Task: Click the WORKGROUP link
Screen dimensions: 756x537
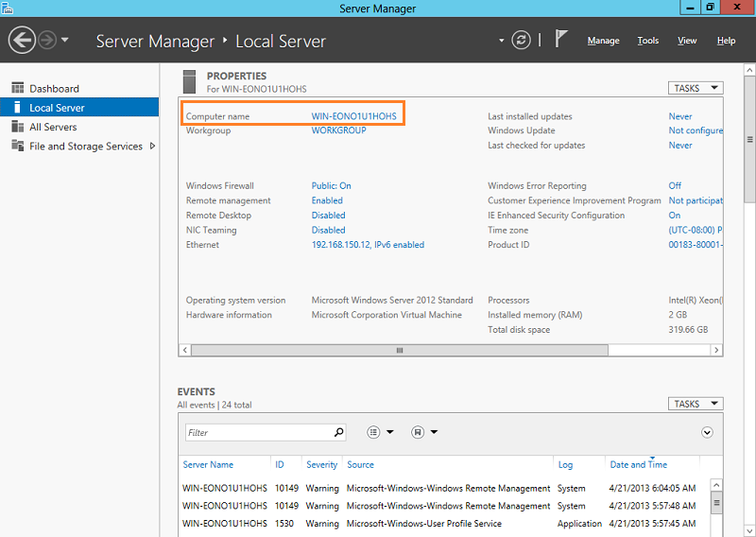Action: 338,130
